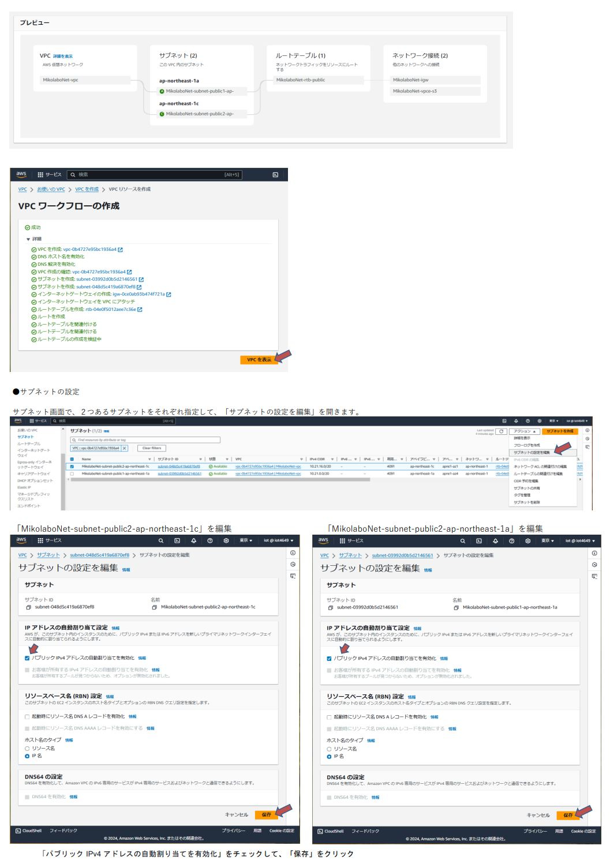Toggle public IPv4 auto-assign checkbox for subnet-048d5c419a6870ef8
The image size is (610, 868).
pos(27,658)
